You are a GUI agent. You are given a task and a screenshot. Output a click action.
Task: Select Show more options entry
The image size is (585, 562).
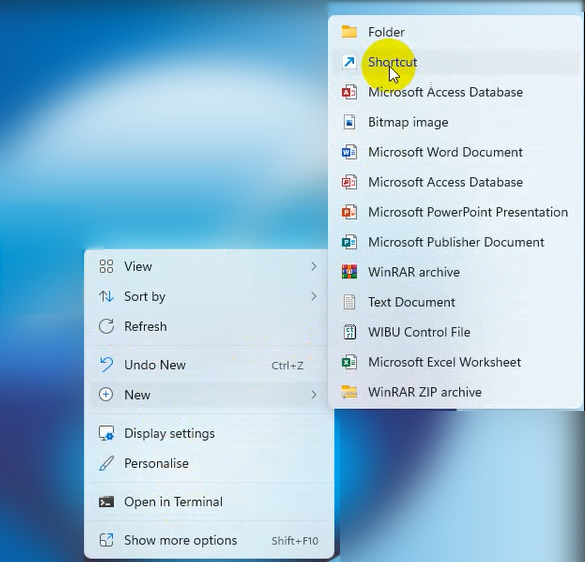pos(209,540)
